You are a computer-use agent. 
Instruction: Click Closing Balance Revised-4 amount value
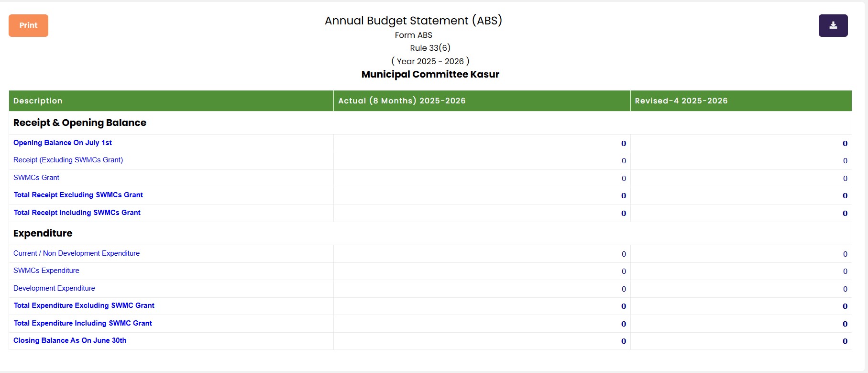(x=845, y=341)
